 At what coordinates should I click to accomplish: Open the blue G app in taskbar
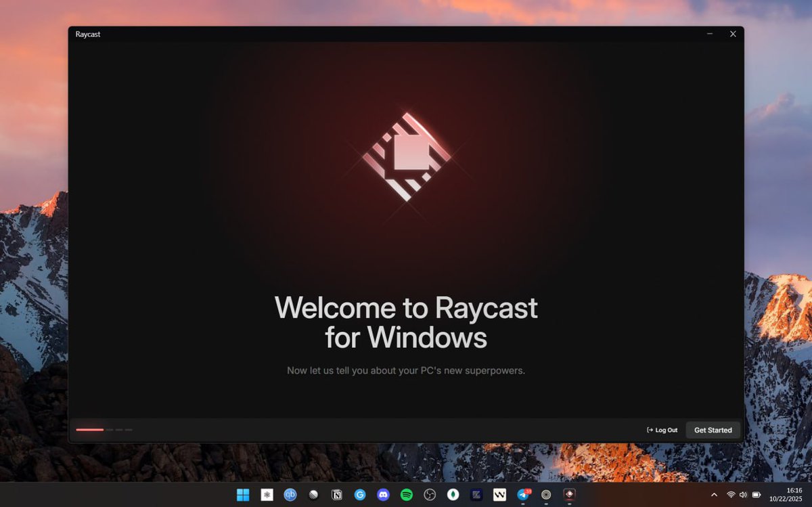point(360,495)
